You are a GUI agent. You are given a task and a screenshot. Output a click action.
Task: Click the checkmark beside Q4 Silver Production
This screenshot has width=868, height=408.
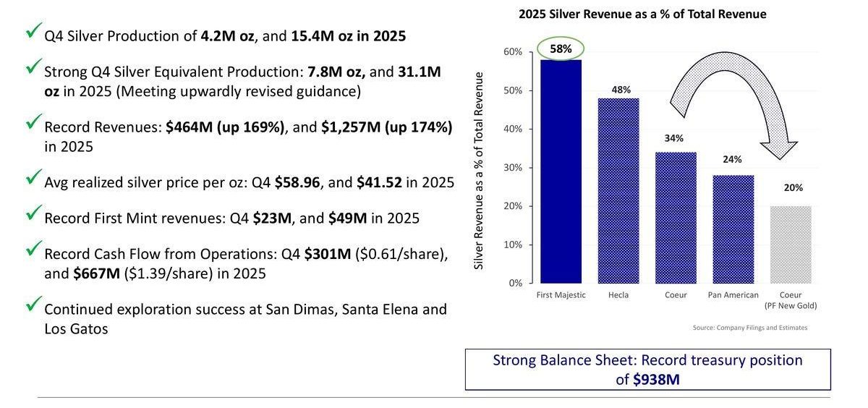(x=33, y=31)
